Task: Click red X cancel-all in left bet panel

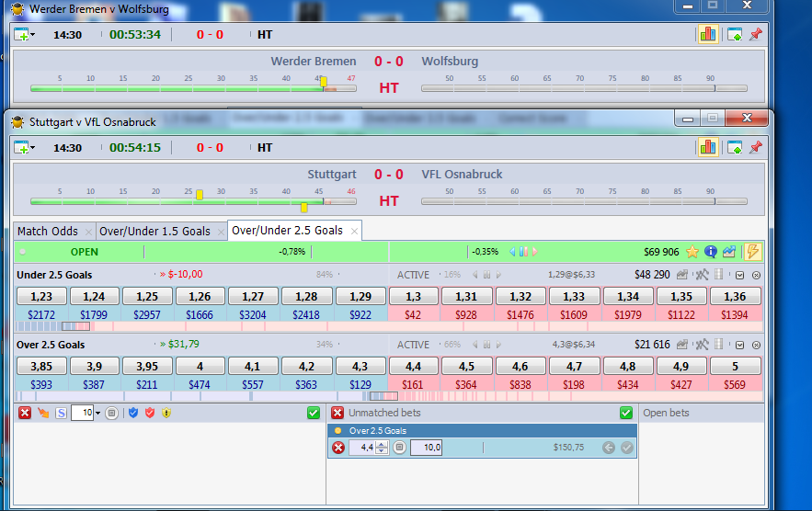Action: coord(25,414)
